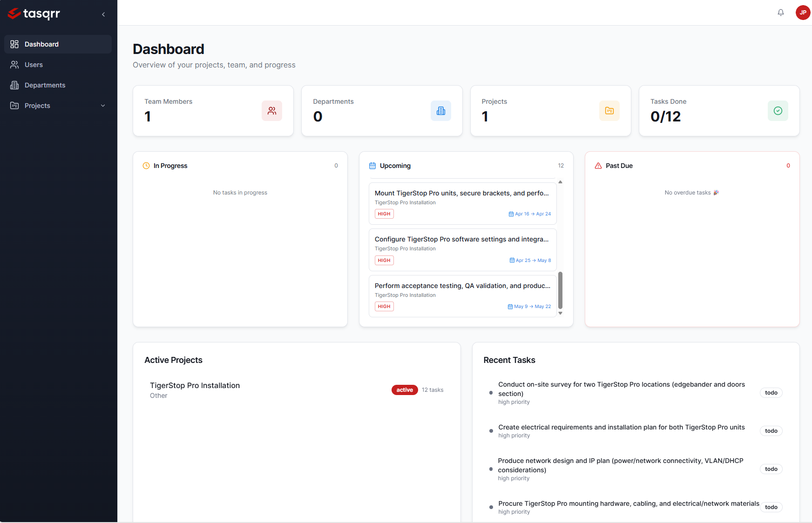This screenshot has height=523, width=812.
Task: Open the JP profile avatar
Action: click(803, 13)
